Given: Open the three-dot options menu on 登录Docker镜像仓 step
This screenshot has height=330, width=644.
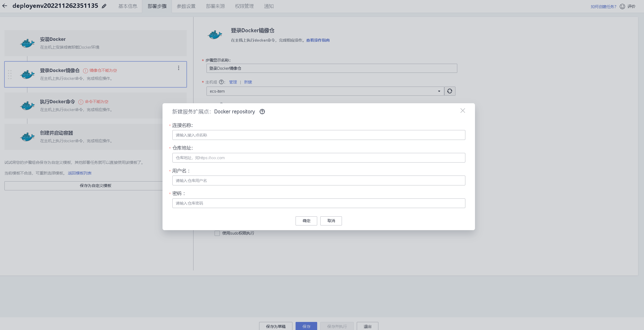Looking at the screenshot, I should click(x=179, y=68).
